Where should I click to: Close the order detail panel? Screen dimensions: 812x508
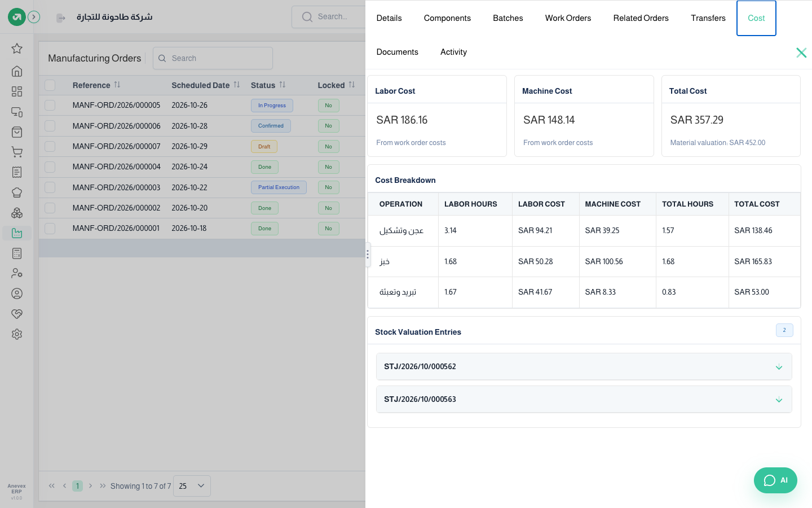801,52
